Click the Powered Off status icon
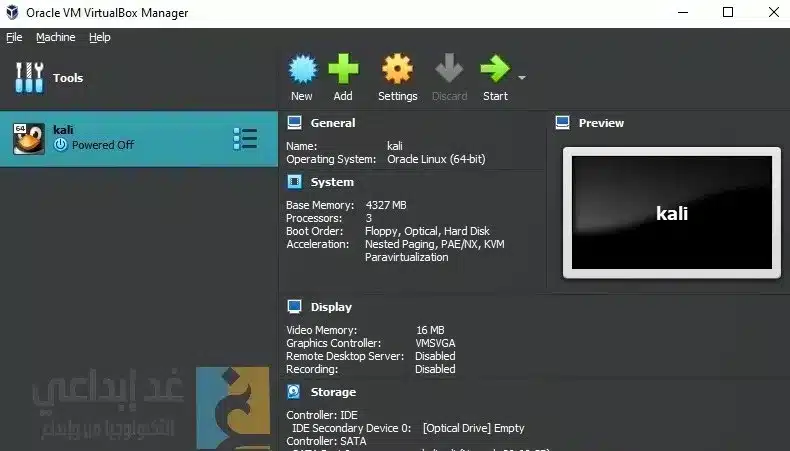790x451 pixels. (x=60, y=145)
